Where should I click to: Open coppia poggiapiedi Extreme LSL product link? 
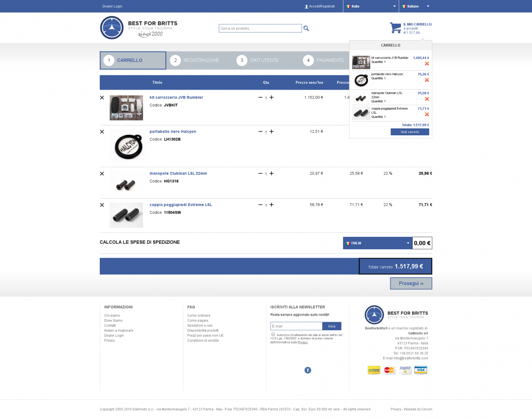pos(181,205)
